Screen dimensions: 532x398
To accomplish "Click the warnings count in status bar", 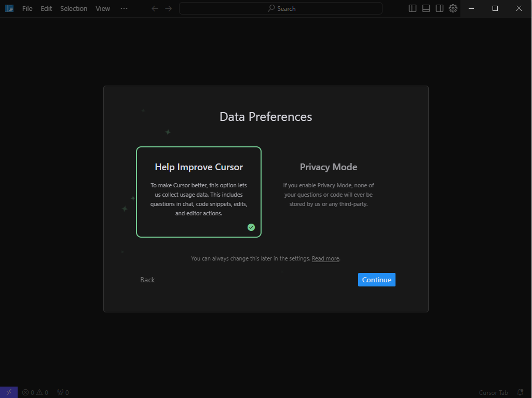I will click(43, 393).
